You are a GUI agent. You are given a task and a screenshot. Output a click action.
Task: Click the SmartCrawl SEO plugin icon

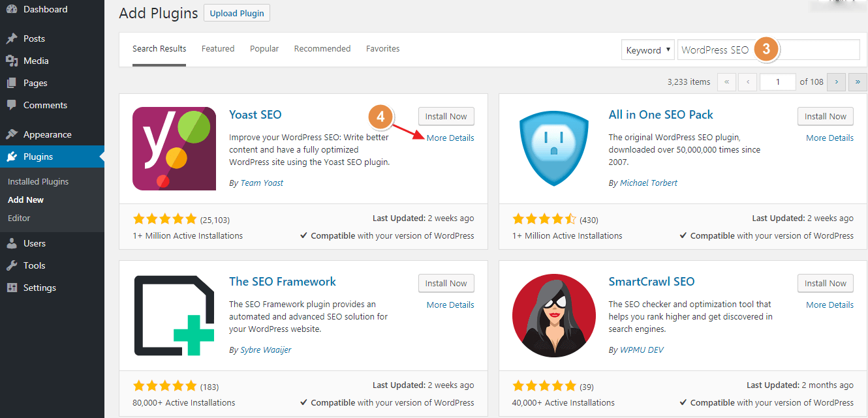tap(553, 316)
